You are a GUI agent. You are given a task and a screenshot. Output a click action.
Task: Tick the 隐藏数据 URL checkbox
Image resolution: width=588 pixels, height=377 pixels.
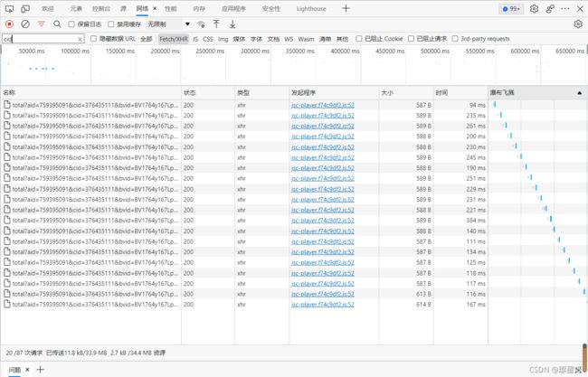[x=93, y=39]
